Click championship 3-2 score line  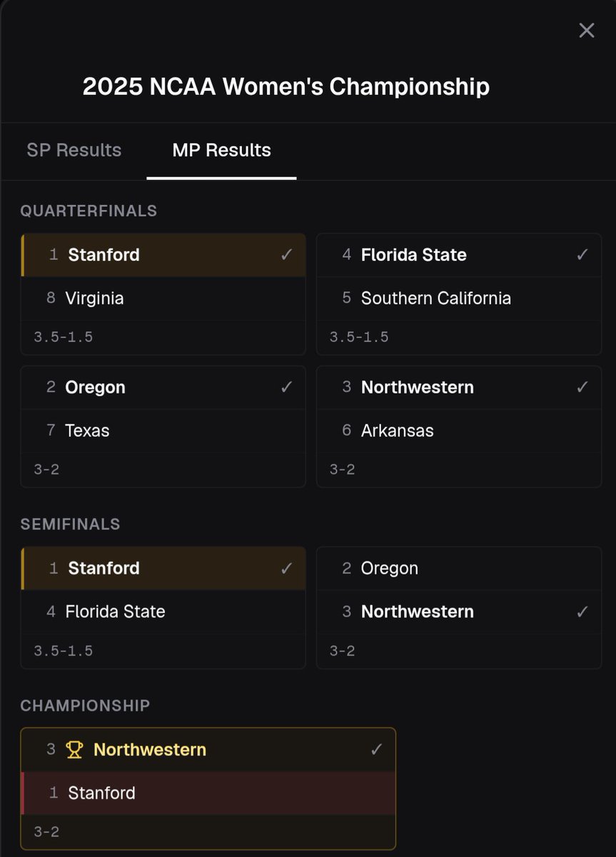[x=46, y=832]
